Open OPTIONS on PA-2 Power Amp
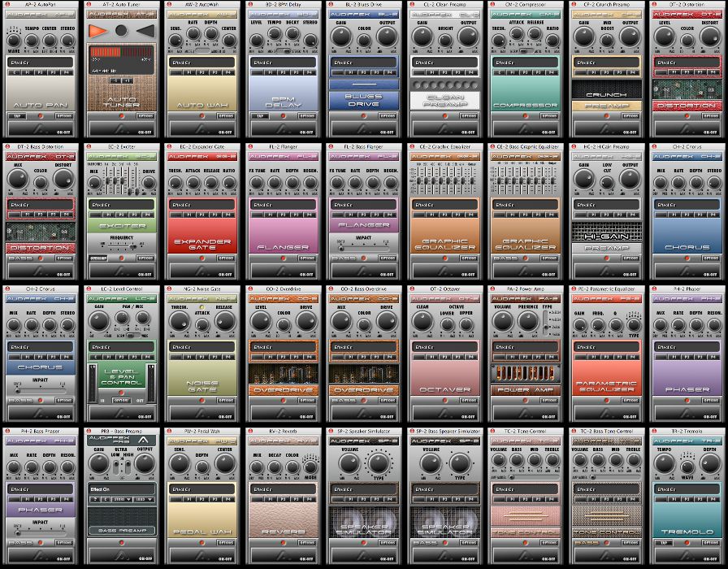Screen dimensions: 728x569 tap(549, 401)
